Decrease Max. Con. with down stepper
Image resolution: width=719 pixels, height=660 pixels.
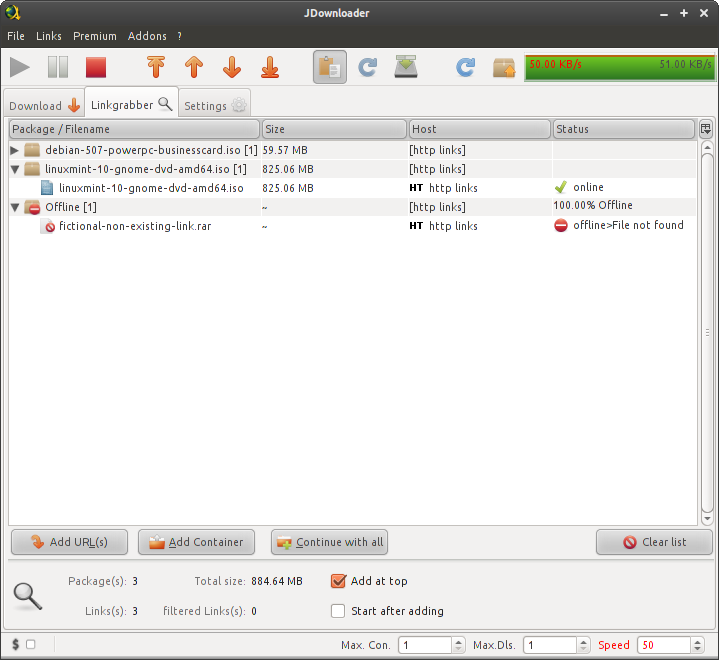click(x=458, y=649)
